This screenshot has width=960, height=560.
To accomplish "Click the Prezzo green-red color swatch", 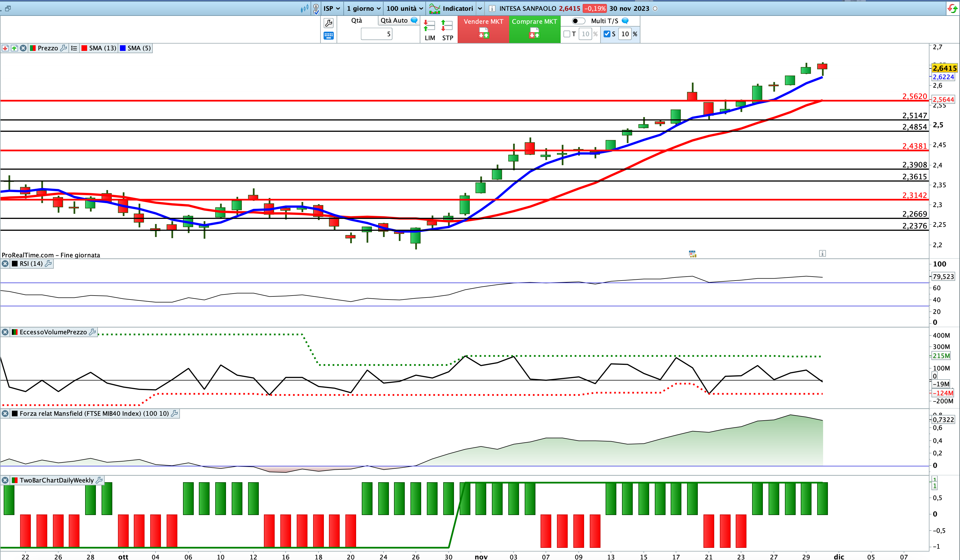I will [x=33, y=48].
